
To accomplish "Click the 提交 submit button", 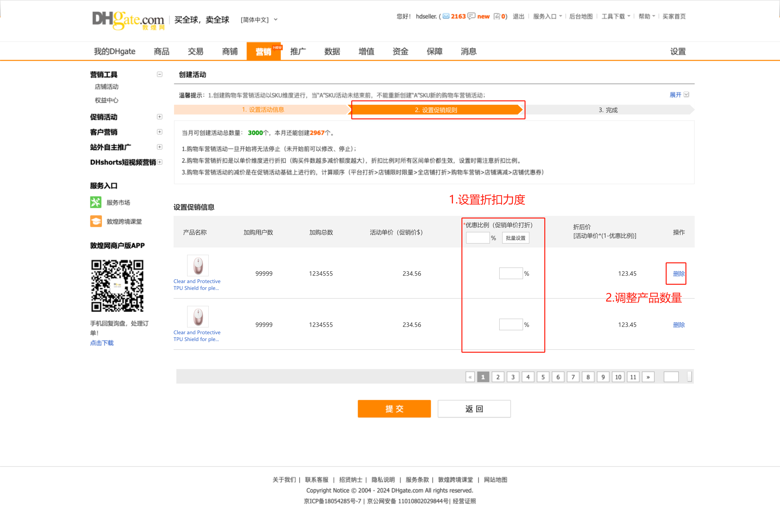I will pyautogui.click(x=394, y=408).
